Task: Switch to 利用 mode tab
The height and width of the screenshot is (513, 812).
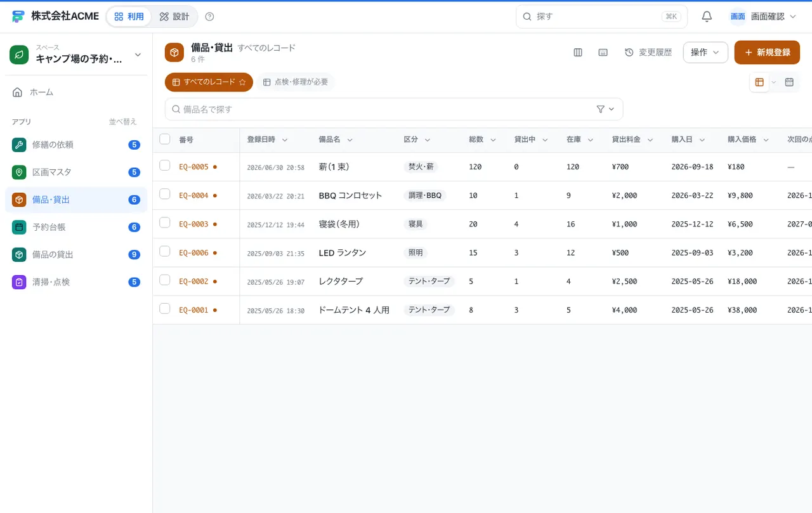Action: click(129, 16)
